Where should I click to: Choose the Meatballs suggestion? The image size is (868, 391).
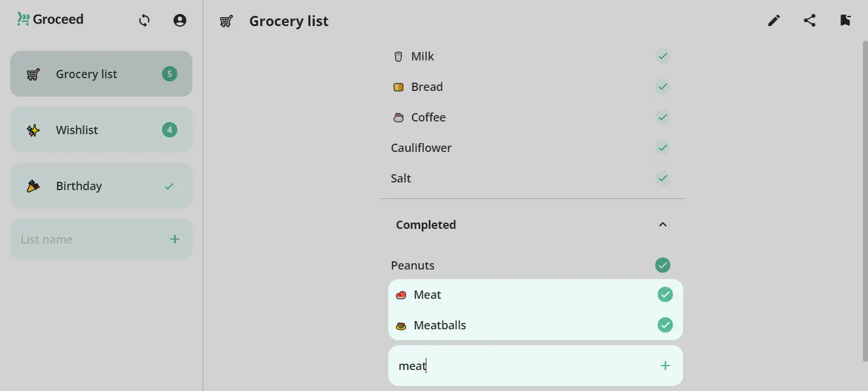coord(536,325)
